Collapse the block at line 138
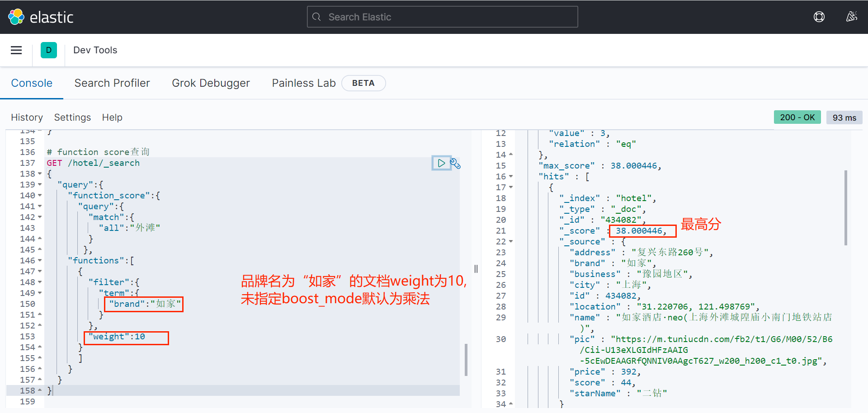 click(40, 174)
